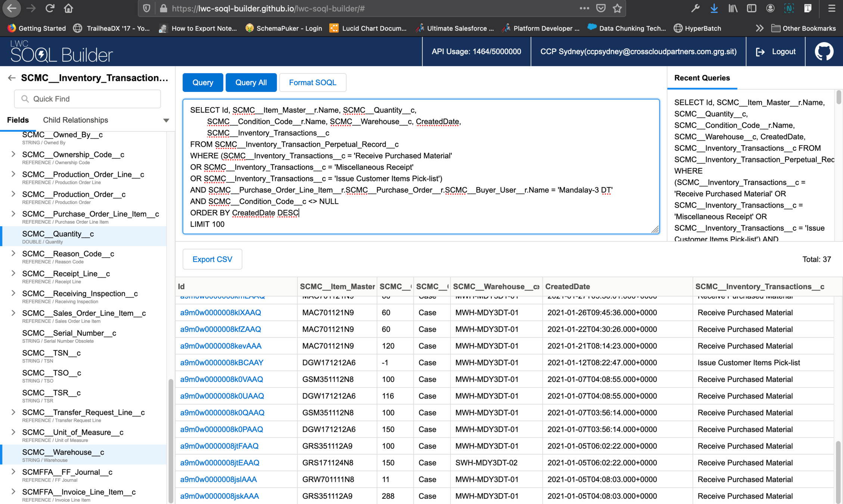Expand SCMC__Purchase_Order_Line_Item__c reference
This screenshot has width=843, height=504.
pyautogui.click(x=13, y=214)
